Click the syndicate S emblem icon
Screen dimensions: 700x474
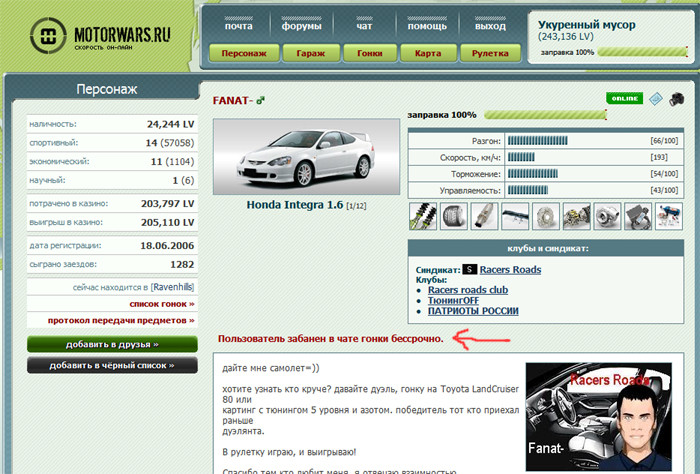pyautogui.click(x=470, y=270)
